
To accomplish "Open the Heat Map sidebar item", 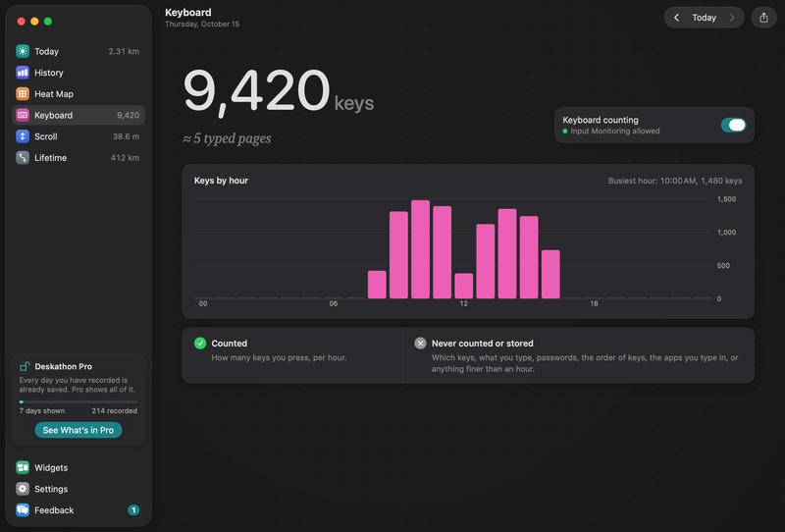I will (x=78, y=93).
